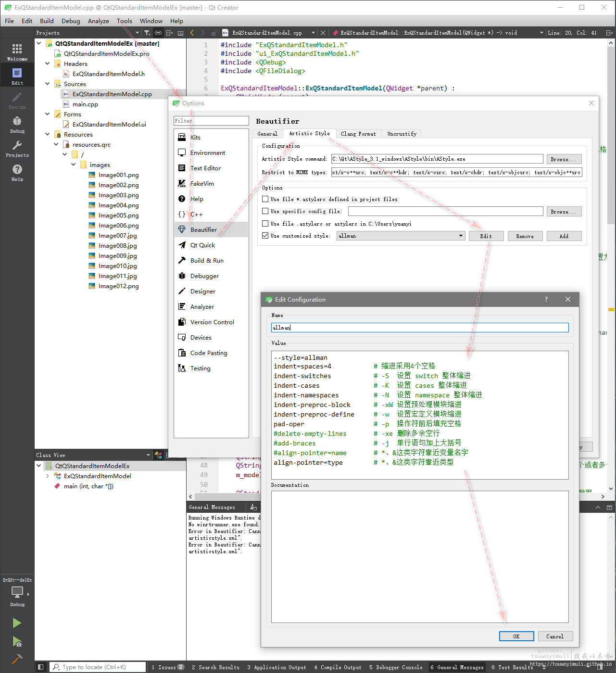The height and width of the screenshot is (673, 616).
Task: Expand ExQStandardItemModel in Class View
Action: (48, 476)
